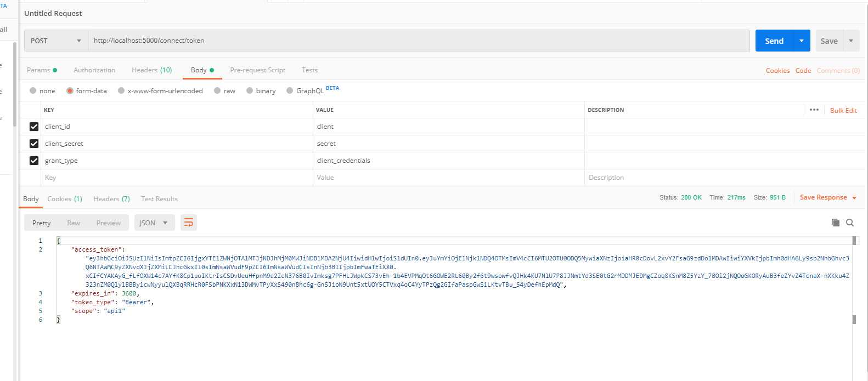Click the "scope" line in response

click(x=98, y=311)
